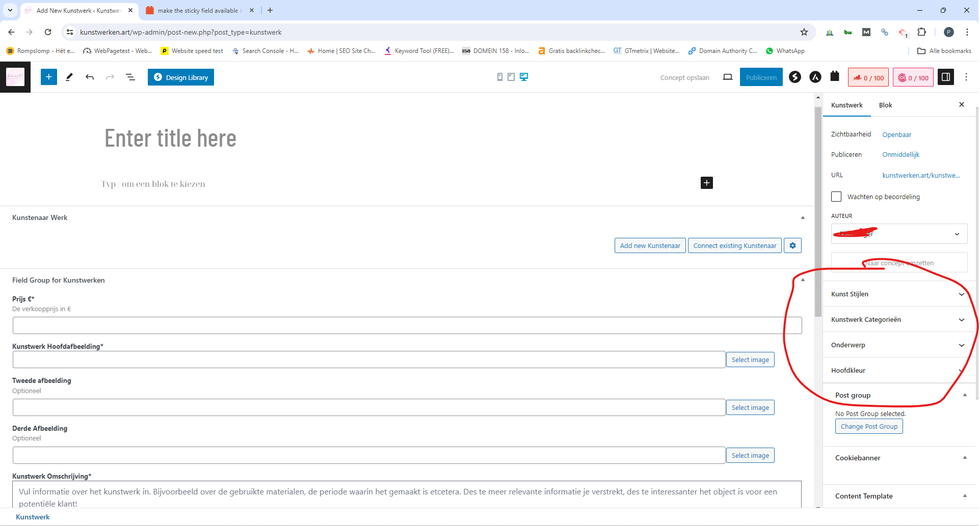Switch to the sticky field browser tab
The image size is (980, 526).
[x=200, y=10]
